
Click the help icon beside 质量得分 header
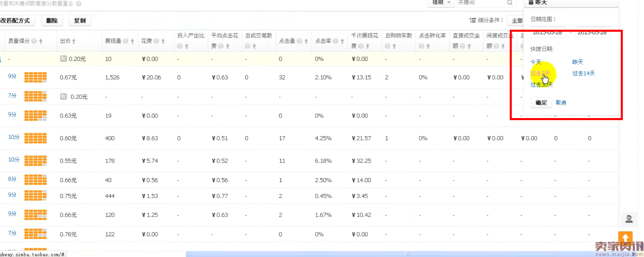click(x=34, y=41)
